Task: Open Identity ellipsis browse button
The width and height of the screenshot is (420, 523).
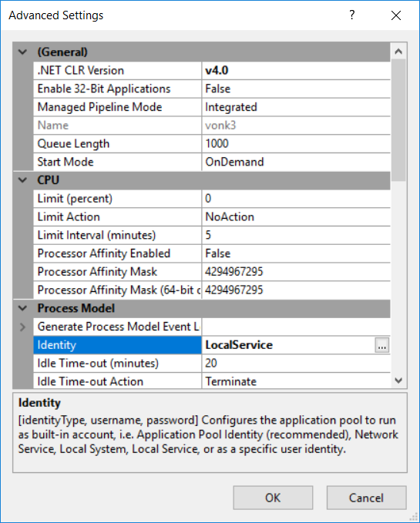Action: (x=382, y=345)
